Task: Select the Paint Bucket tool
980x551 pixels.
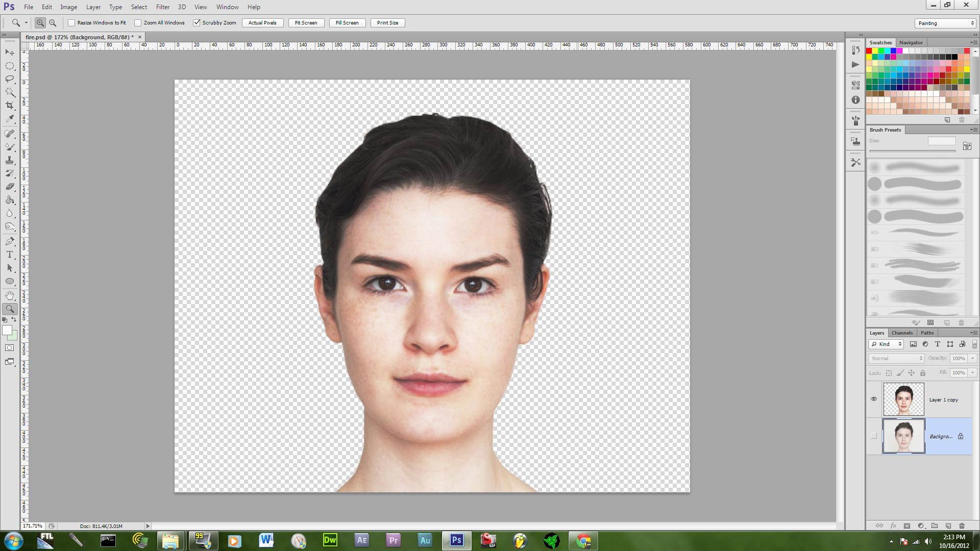Action: pyautogui.click(x=10, y=200)
